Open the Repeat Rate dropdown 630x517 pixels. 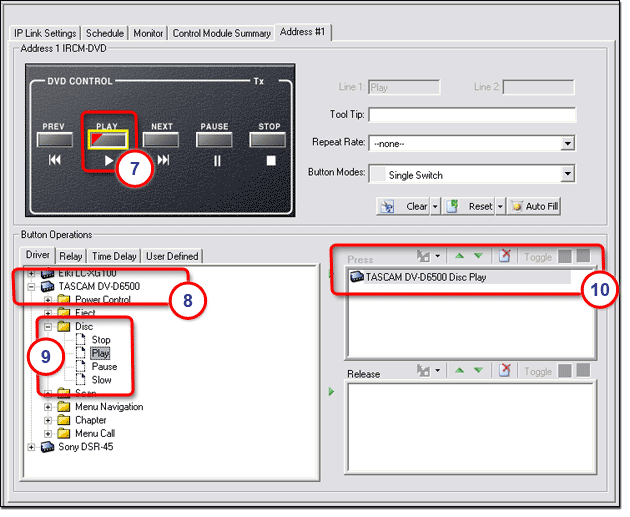(568, 143)
